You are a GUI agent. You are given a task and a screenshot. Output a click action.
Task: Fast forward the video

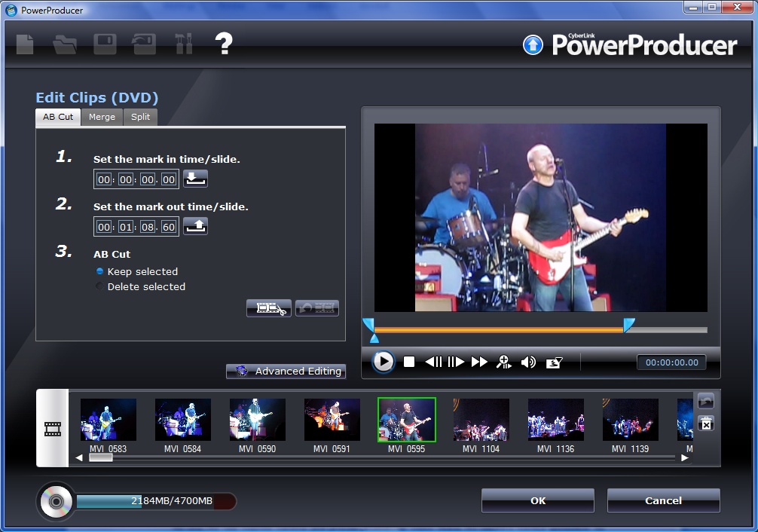click(x=479, y=362)
